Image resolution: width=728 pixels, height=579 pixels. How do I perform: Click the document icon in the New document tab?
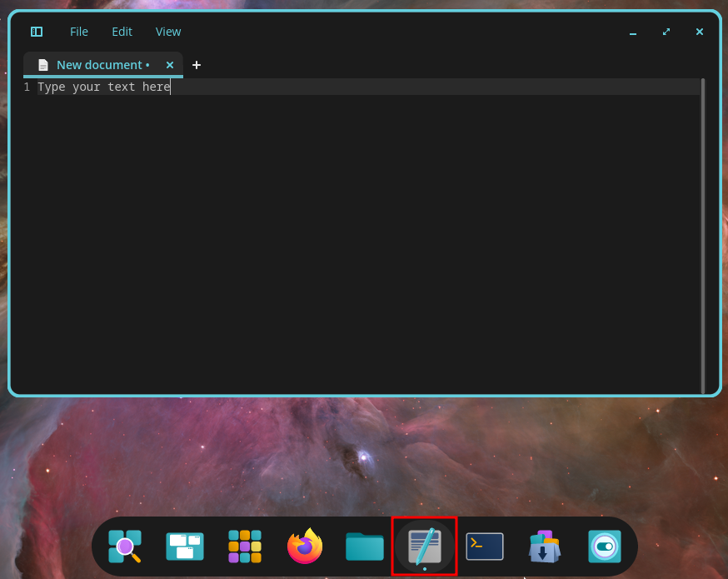[42, 64]
